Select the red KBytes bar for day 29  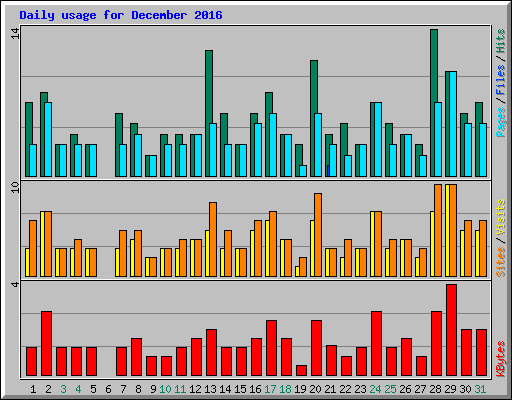coord(452,330)
